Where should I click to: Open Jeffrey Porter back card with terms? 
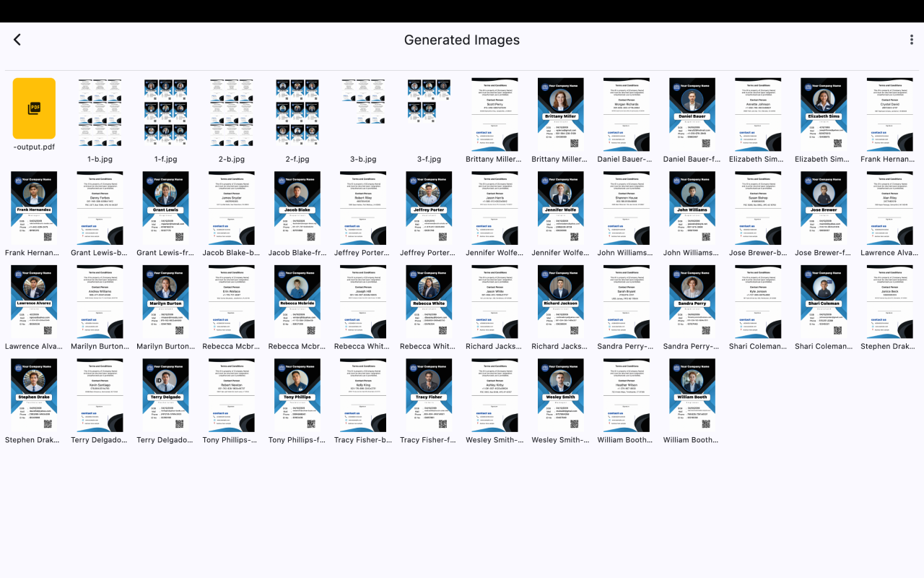tap(363, 208)
